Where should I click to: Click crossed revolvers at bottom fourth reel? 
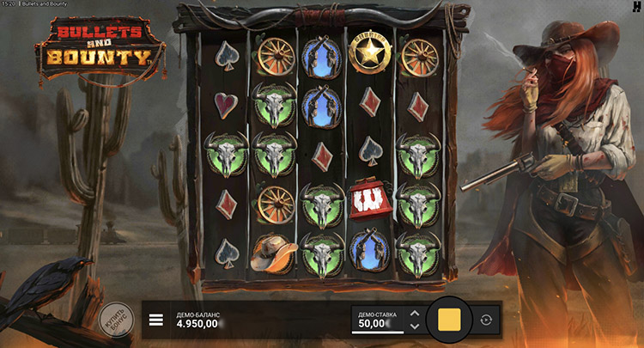coord(369,251)
